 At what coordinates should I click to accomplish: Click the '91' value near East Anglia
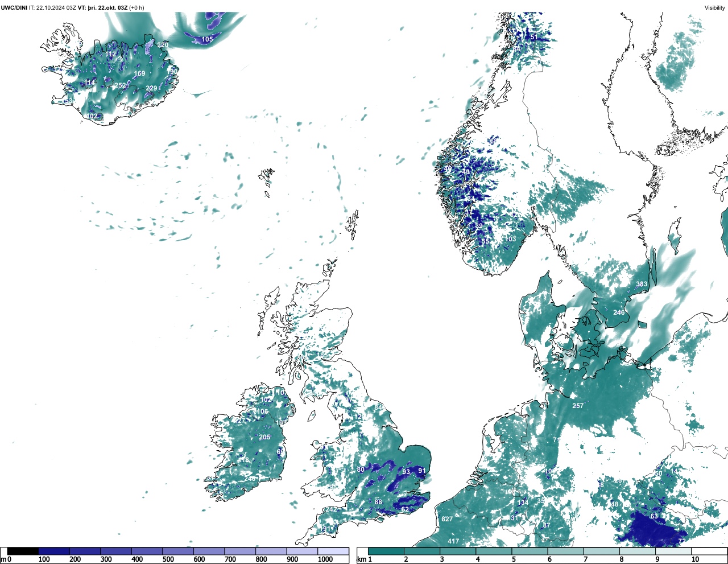(x=421, y=471)
